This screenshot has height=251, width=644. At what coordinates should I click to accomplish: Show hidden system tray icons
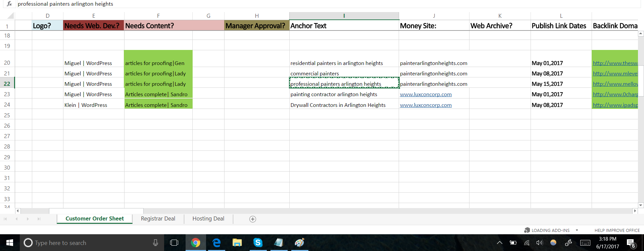pos(500,243)
